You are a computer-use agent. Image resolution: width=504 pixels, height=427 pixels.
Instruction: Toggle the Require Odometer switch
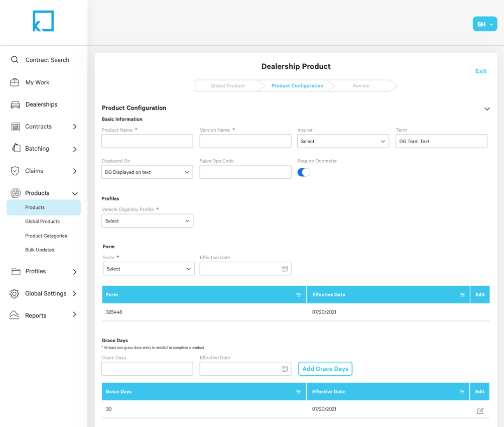[304, 172]
